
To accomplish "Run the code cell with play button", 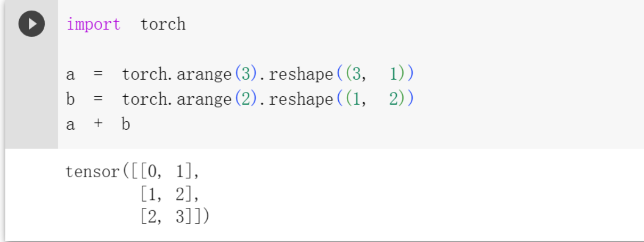I will [31, 24].
